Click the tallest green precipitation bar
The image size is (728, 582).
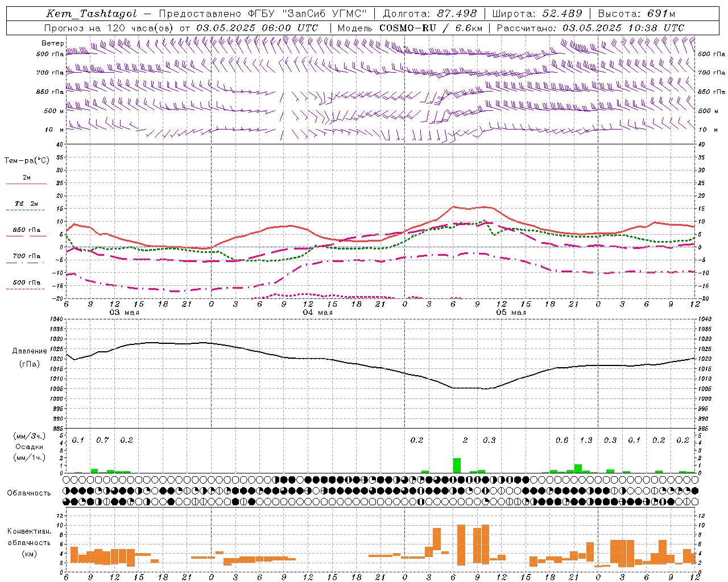[457, 465]
